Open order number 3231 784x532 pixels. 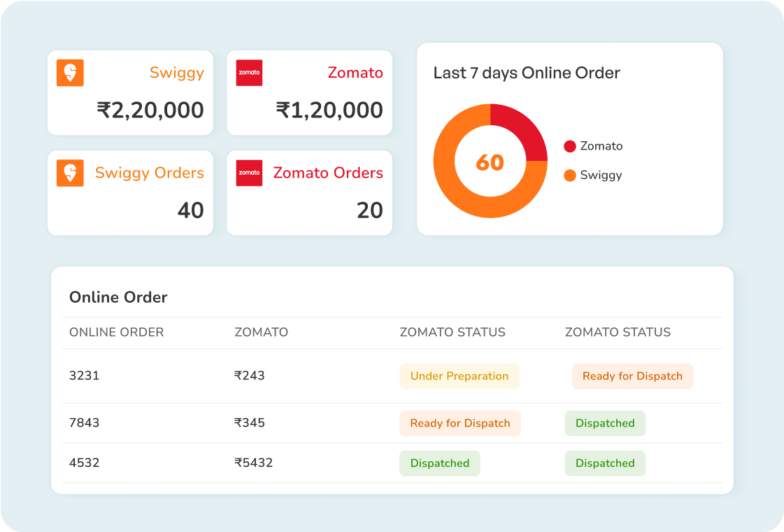pyautogui.click(x=84, y=376)
